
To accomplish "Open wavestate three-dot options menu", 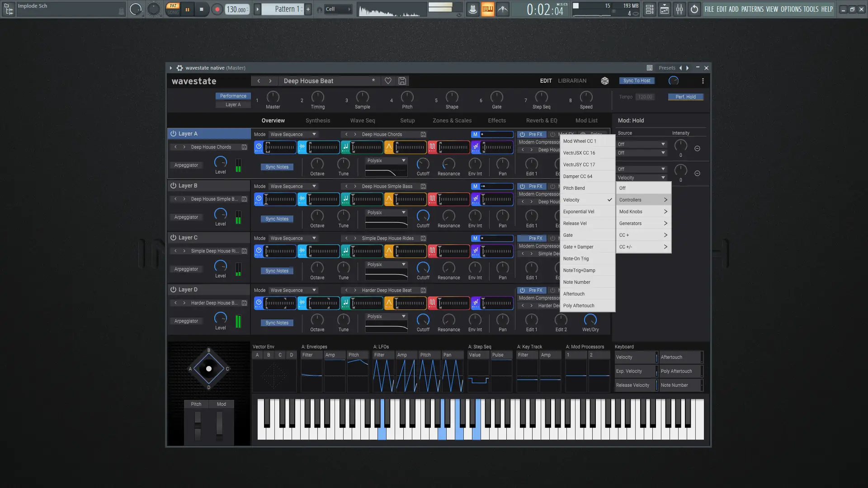I will 703,81.
